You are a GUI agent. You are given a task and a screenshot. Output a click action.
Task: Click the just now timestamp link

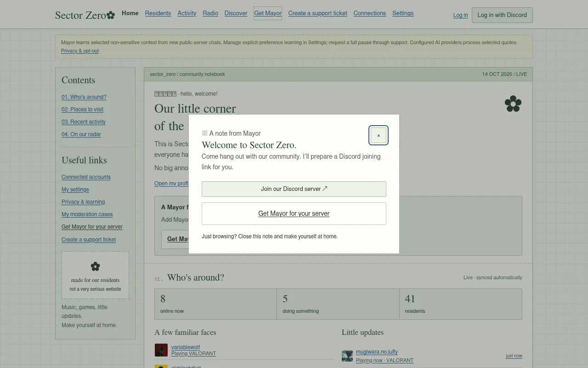coord(514,356)
